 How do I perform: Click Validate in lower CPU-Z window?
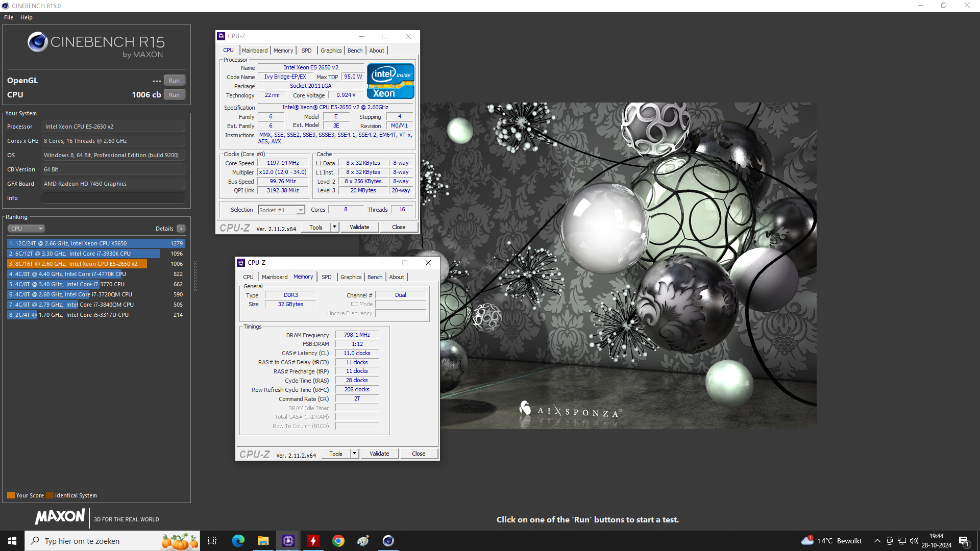[379, 454]
